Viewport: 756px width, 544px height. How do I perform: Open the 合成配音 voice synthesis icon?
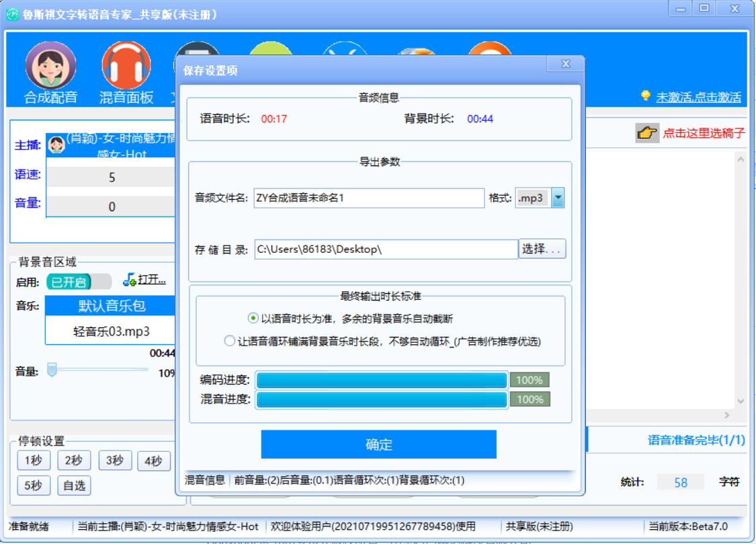click(50, 66)
